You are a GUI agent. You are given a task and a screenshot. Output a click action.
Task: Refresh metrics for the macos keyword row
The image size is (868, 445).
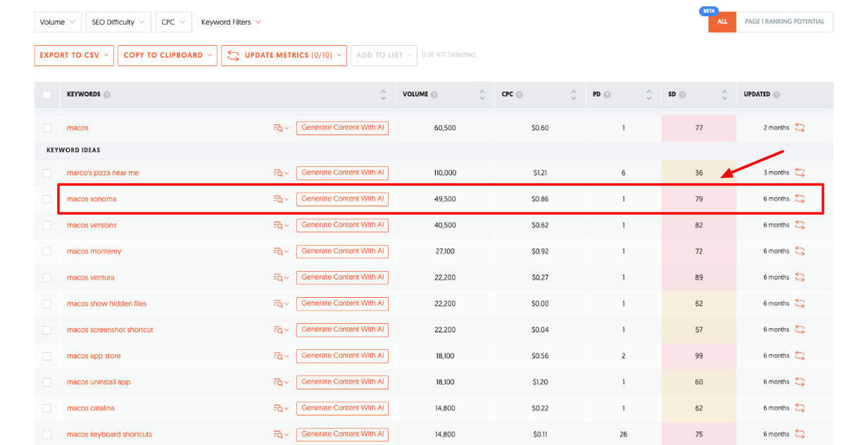[800, 127]
